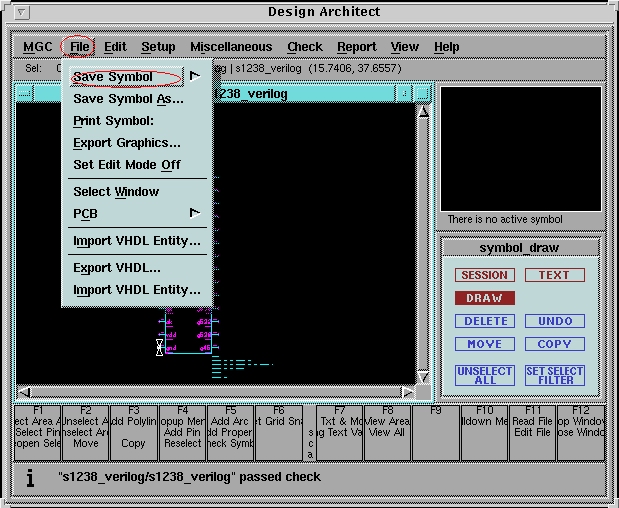Open the Miscellaneous dropdown menu

(x=231, y=47)
